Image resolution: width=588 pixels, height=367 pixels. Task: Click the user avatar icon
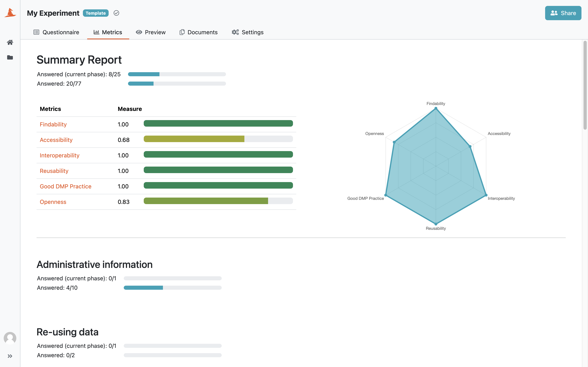[10, 338]
